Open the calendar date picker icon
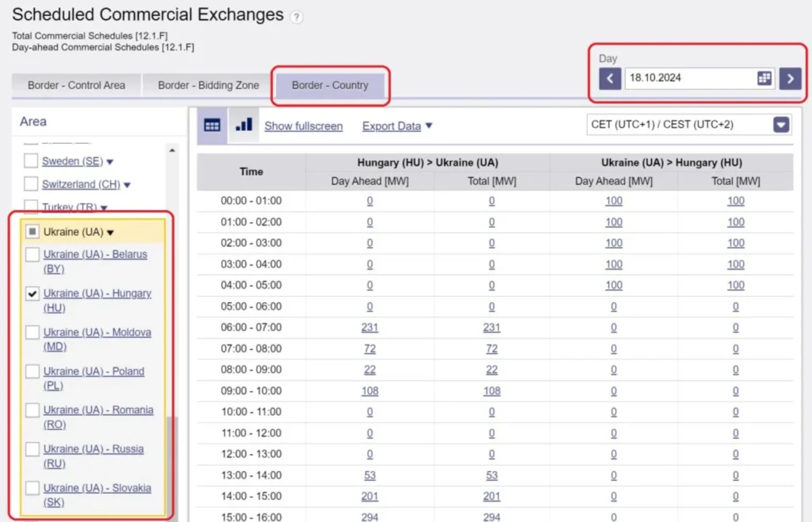 coord(764,78)
